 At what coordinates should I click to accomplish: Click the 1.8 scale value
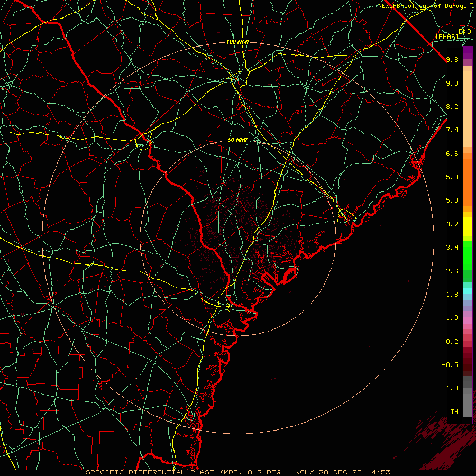click(x=452, y=295)
